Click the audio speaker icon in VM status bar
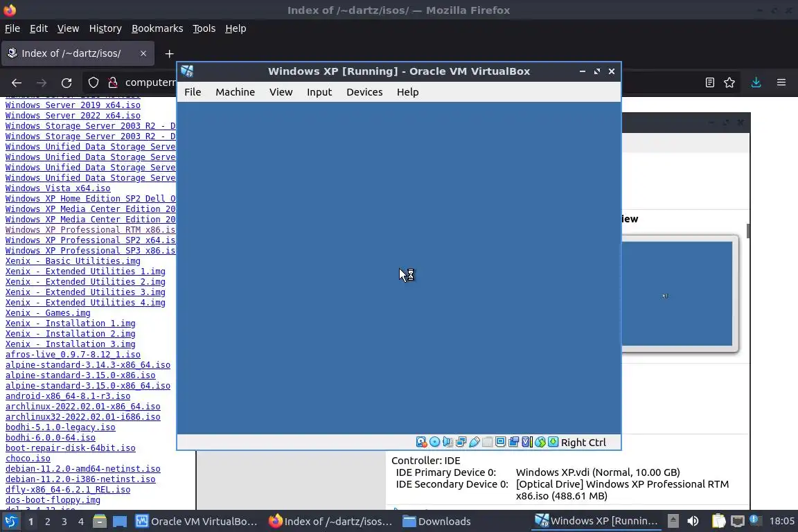 tap(448, 442)
